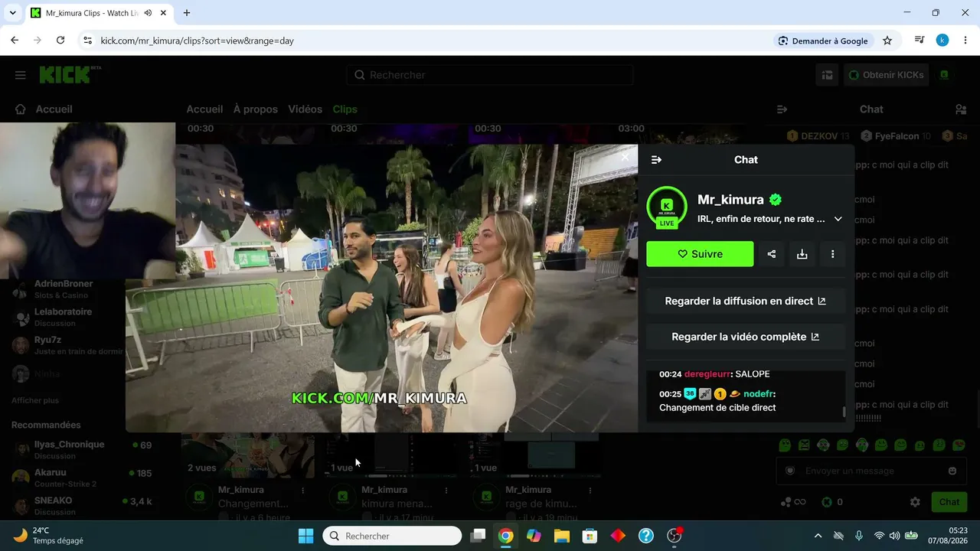Image resolution: width=980 pixels, height=551 pixels.
Task: Collapse the clip chat panel
Action: (656, 160)
